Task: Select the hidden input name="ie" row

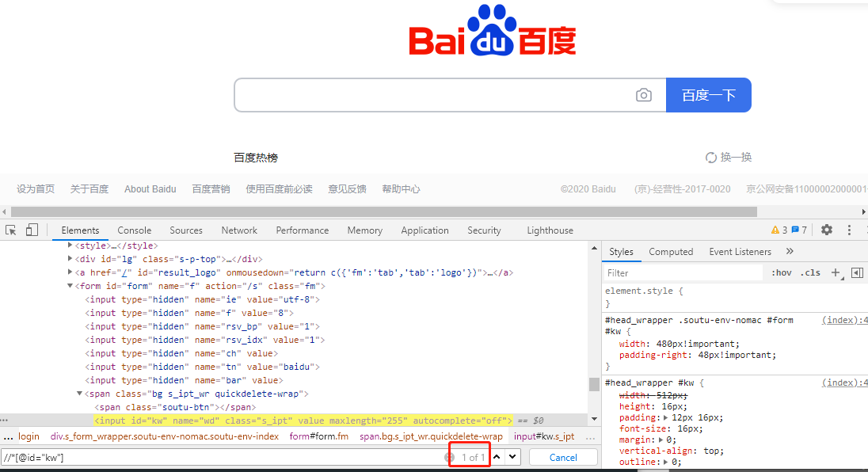Action: [203, 299]
